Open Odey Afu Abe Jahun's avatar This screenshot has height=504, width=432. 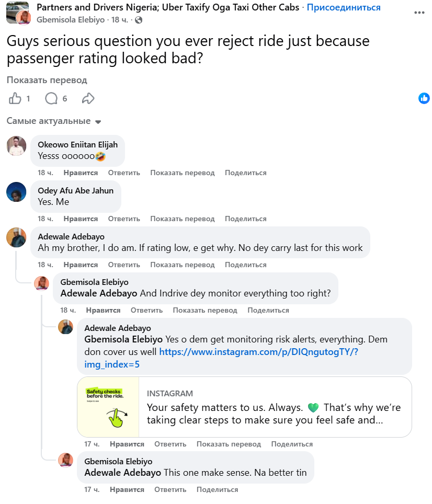[x=16, y=192]
